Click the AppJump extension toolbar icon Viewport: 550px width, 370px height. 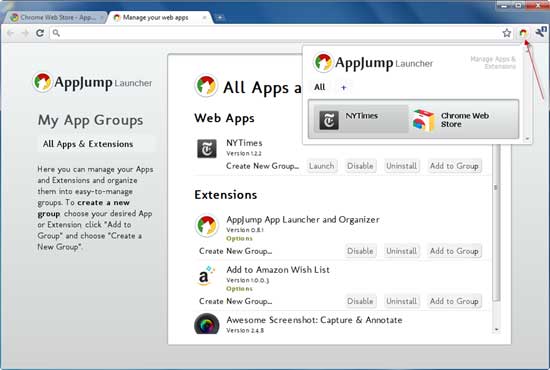(523, 33)
